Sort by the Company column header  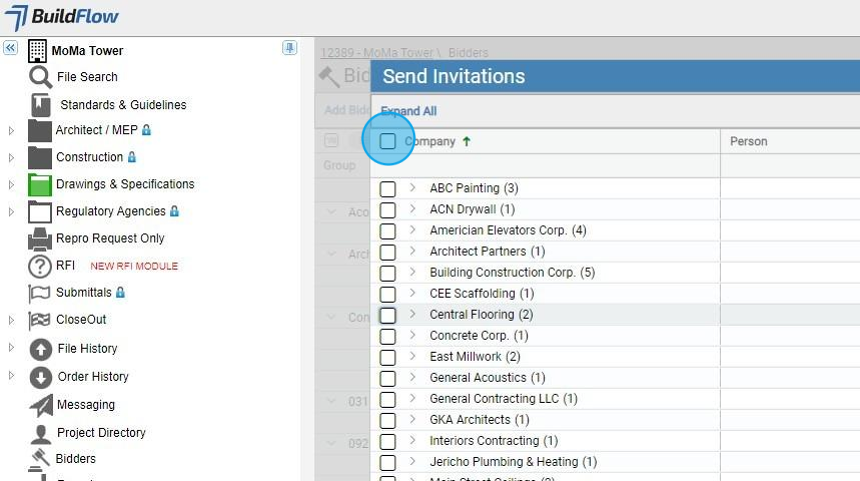point(430,142)
